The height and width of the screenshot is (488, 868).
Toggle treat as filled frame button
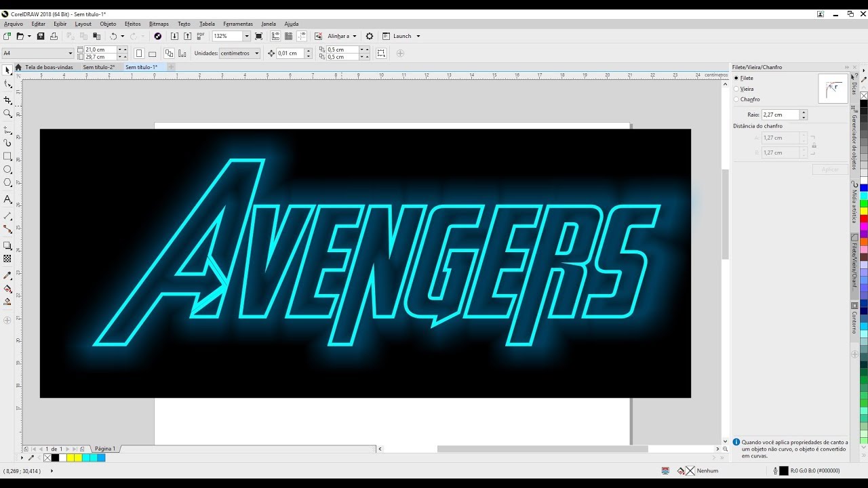381,54
